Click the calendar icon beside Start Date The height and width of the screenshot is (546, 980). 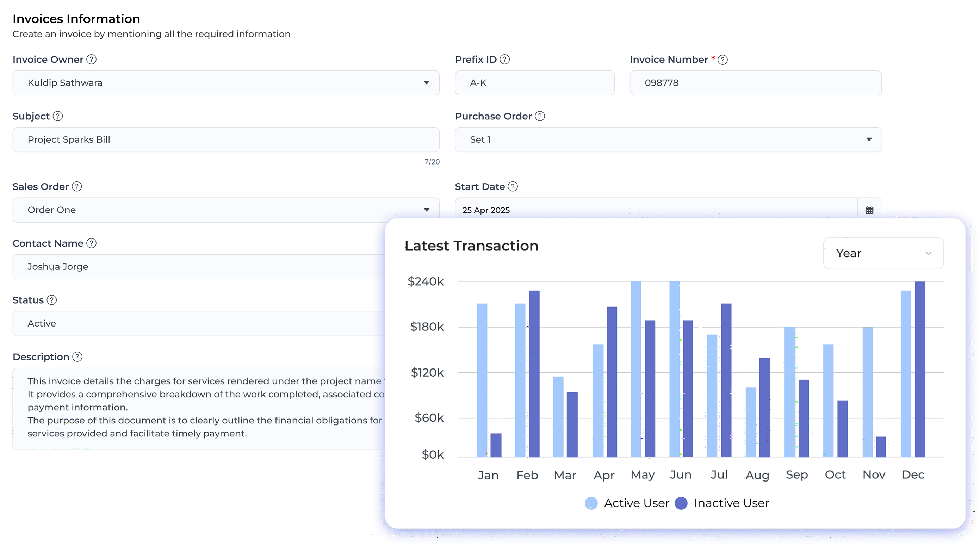point(870,210)
